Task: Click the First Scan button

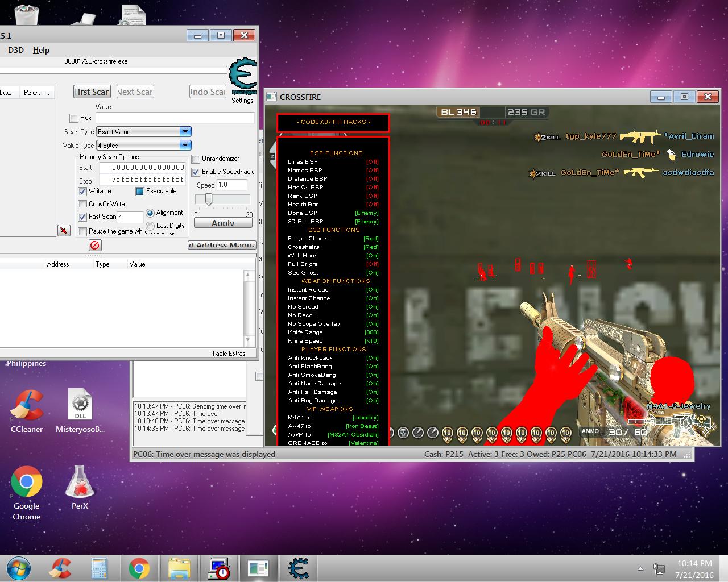Action: point(92,92)
